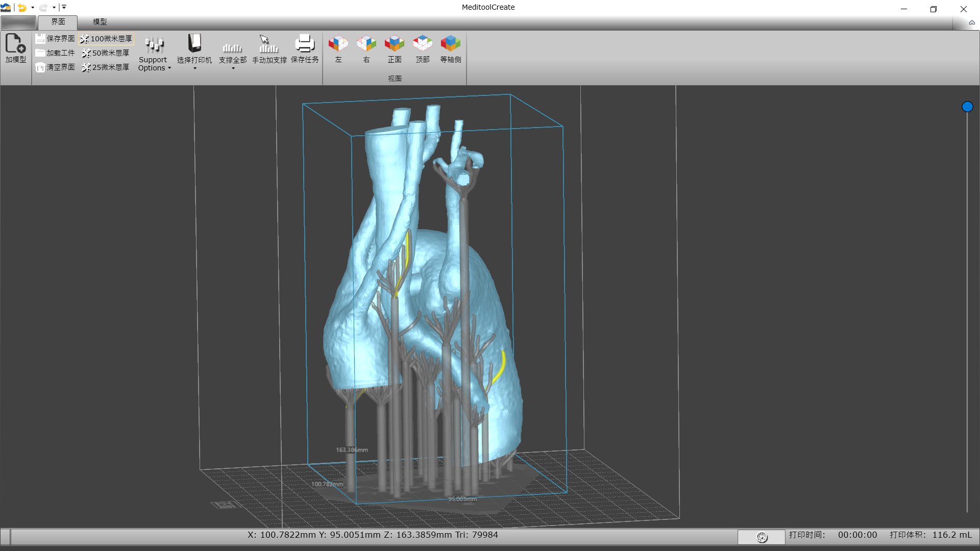
Task: Click blue layer slider handle
Action: (x=967, y=107)
